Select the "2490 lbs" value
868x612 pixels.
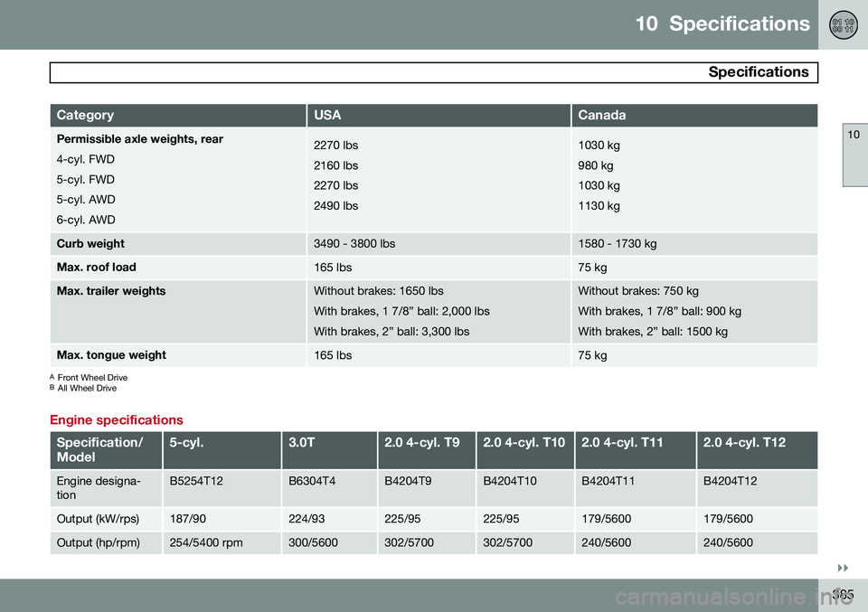336,206
